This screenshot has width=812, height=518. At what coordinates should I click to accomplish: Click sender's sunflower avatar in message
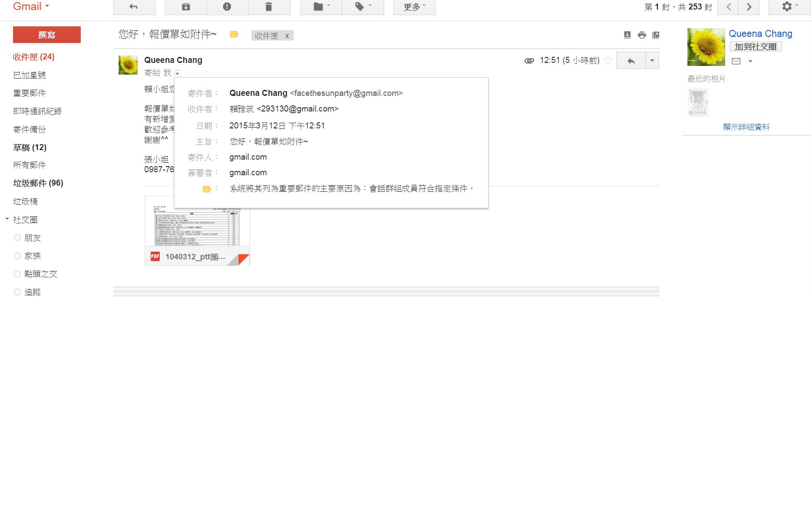point(128,65)
